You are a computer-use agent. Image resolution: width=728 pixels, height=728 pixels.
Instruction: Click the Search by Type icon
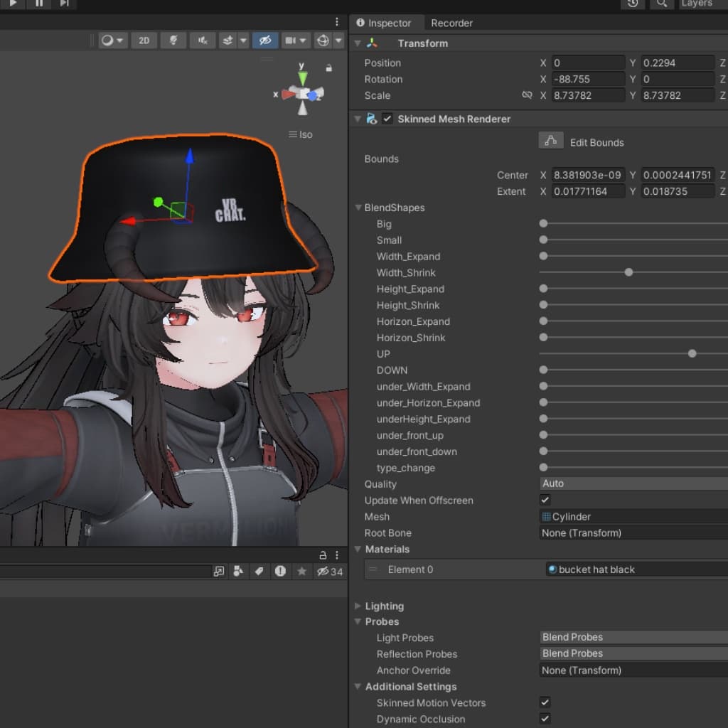pyautogui.click(x=238, y=572)
